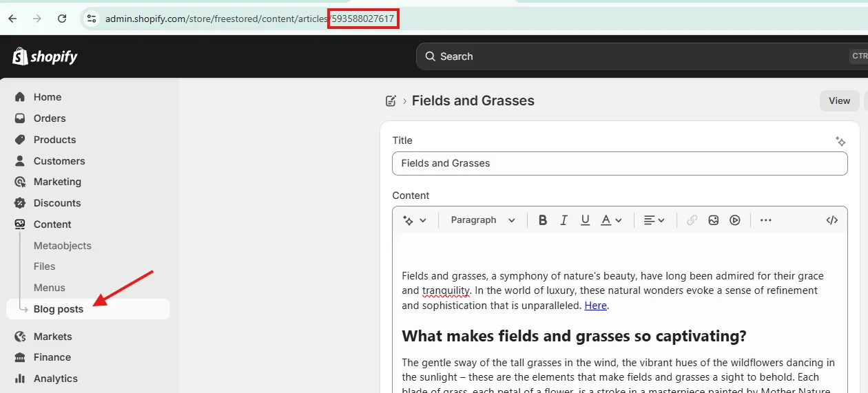
Task: Insert a video into the content
Action: 735,220
